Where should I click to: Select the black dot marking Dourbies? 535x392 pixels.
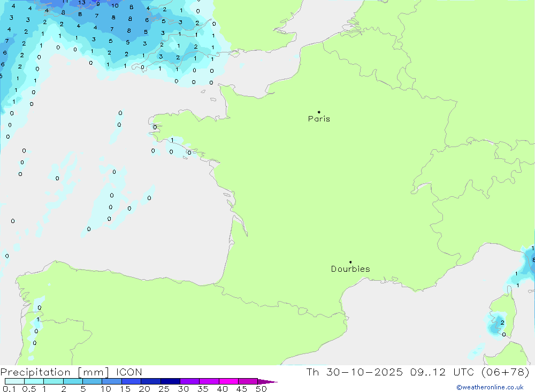point(350,262)
